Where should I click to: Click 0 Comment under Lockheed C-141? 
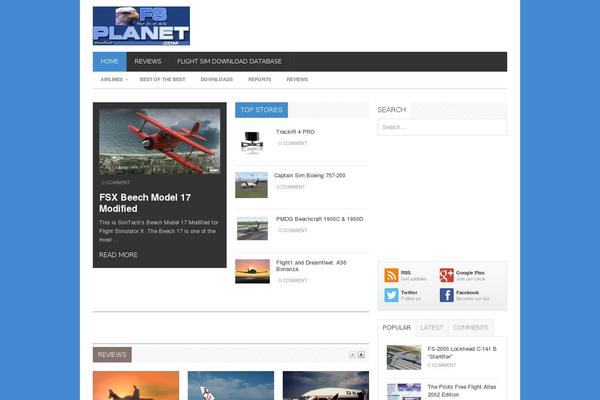click(442, 365)
